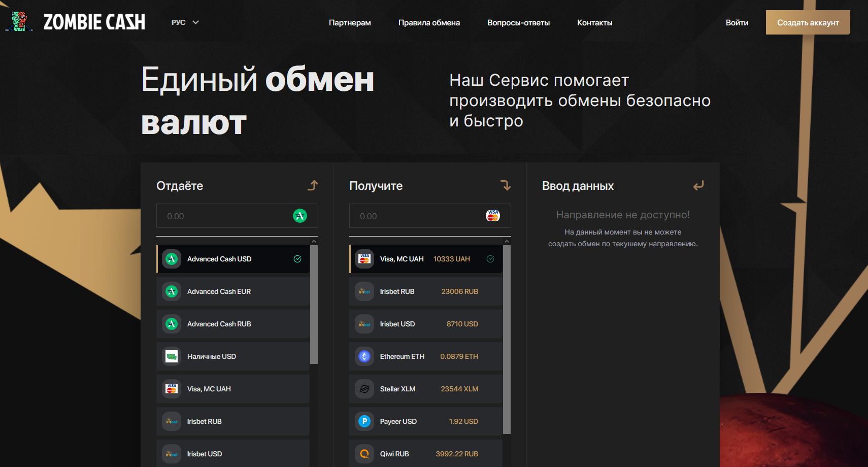Viewport: 868px width, 467px height.
Task: Click the 3992.22 RUB reserve amount
Action: [457, 454]
